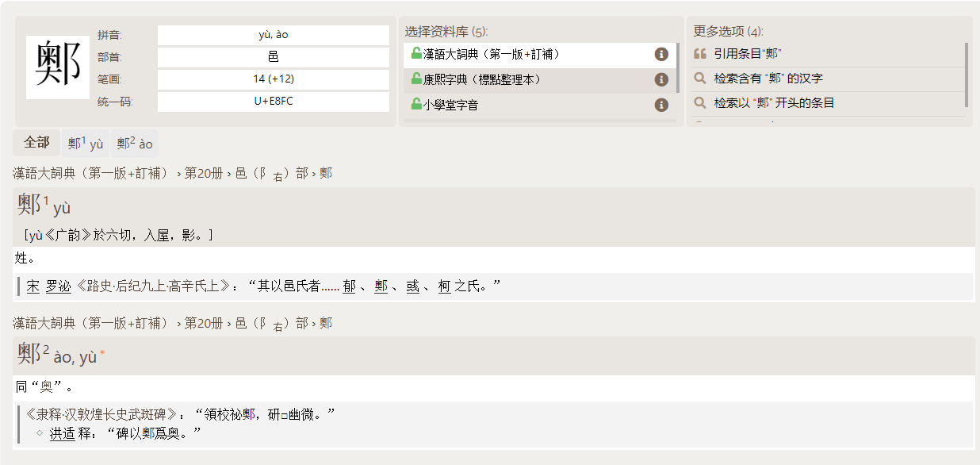Image resolution: width=980 pixels, height=465 pixels.
Task: Click the 奥 character link
Action: pyautogui.click(x=47, y=387)
